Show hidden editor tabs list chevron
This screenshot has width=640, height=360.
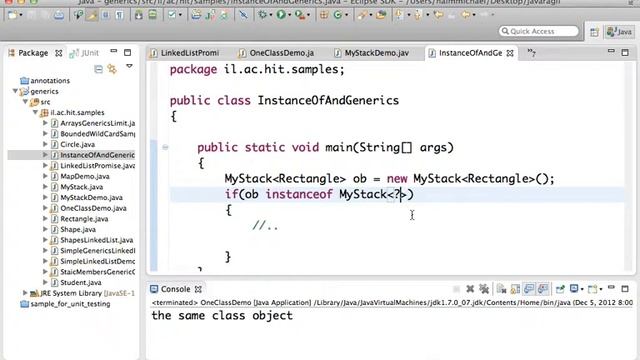531,52
